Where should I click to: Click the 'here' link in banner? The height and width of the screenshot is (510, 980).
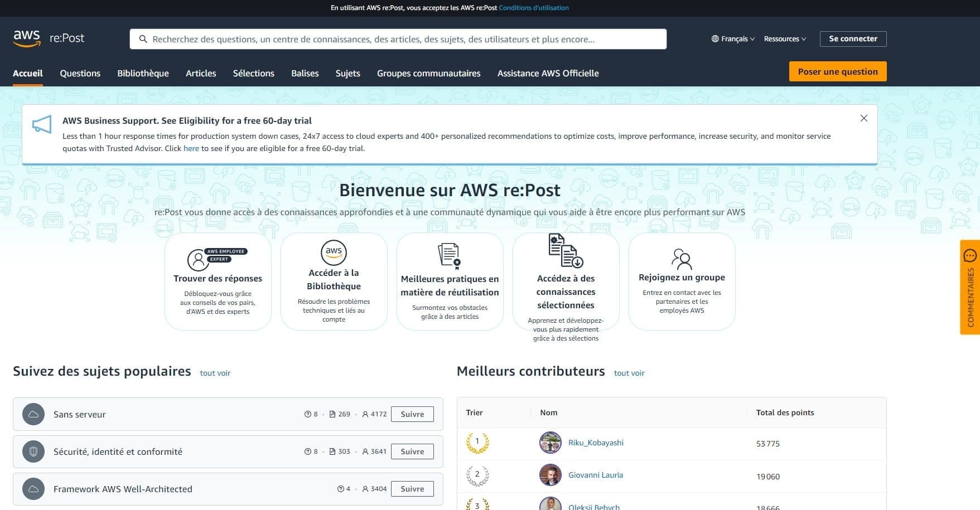coord(191,148)
